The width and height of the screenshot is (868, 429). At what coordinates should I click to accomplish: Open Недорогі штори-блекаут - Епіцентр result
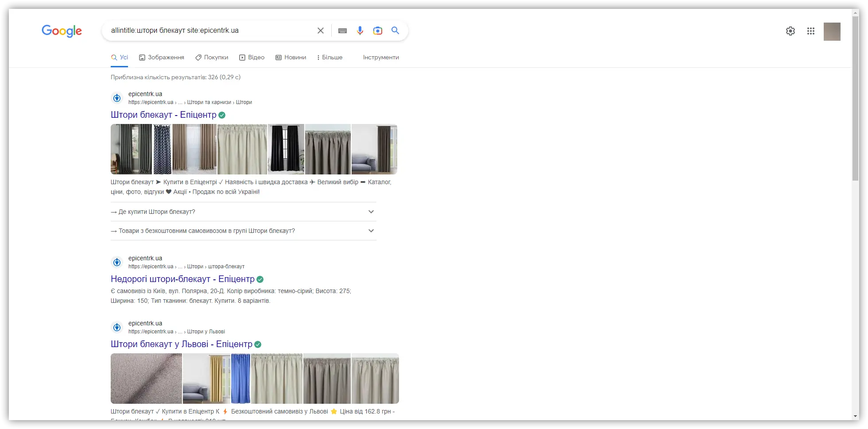coord(182,279)
